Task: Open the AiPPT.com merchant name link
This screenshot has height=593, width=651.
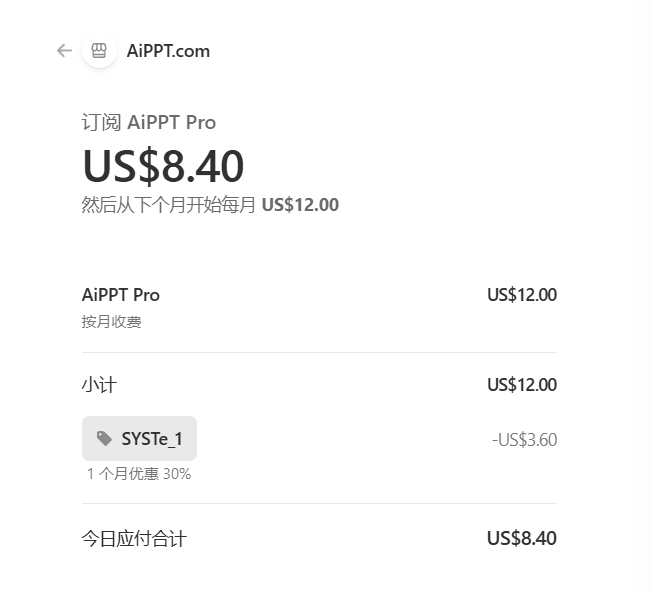Action: tap(168, 51)
